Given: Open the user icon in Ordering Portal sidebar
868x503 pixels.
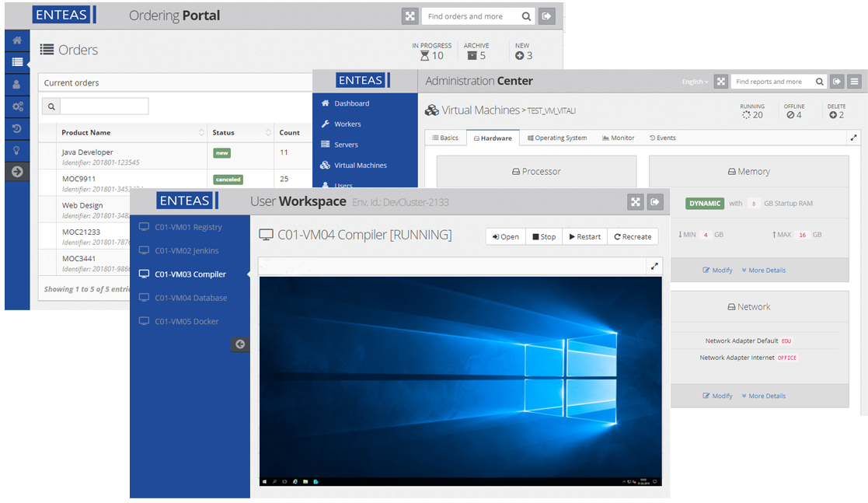Looking at the screenshot, I should (x=16, y=84).
